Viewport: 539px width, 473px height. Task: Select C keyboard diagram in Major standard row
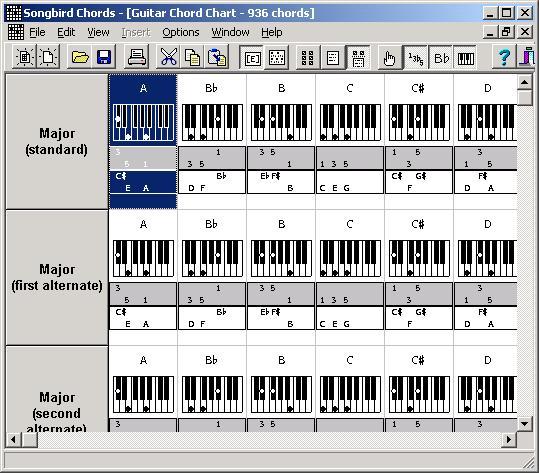point(350,123)
